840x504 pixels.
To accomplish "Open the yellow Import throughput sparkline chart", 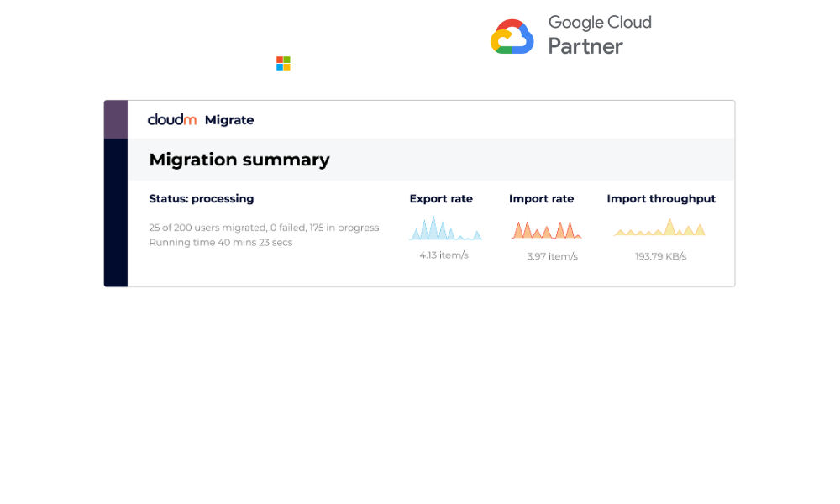I will [660, 228].
